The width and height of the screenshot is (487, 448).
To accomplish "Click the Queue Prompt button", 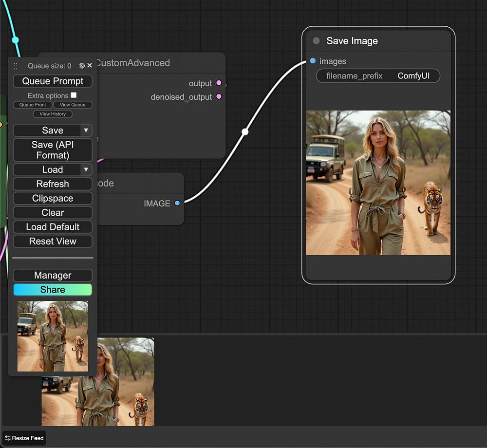I will coord(53,81).
